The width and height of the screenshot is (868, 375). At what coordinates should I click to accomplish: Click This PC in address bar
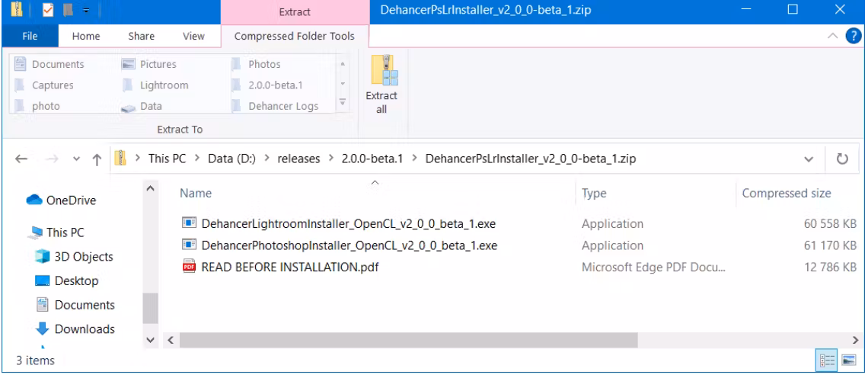click(168, 159)
